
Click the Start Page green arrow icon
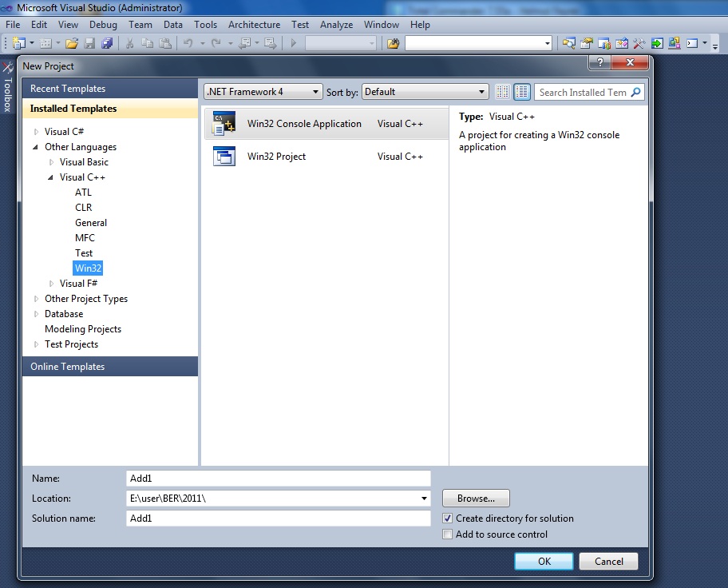pyautogui.click(x=657, y=43)
